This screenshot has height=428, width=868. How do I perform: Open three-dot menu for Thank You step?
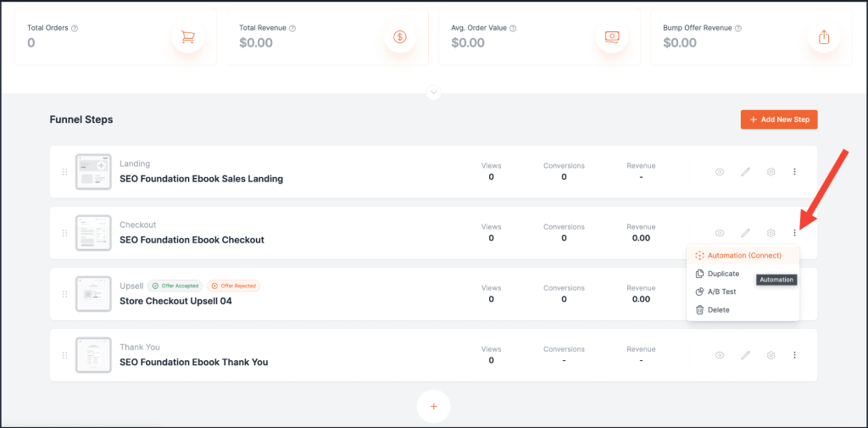pos(794,355)
